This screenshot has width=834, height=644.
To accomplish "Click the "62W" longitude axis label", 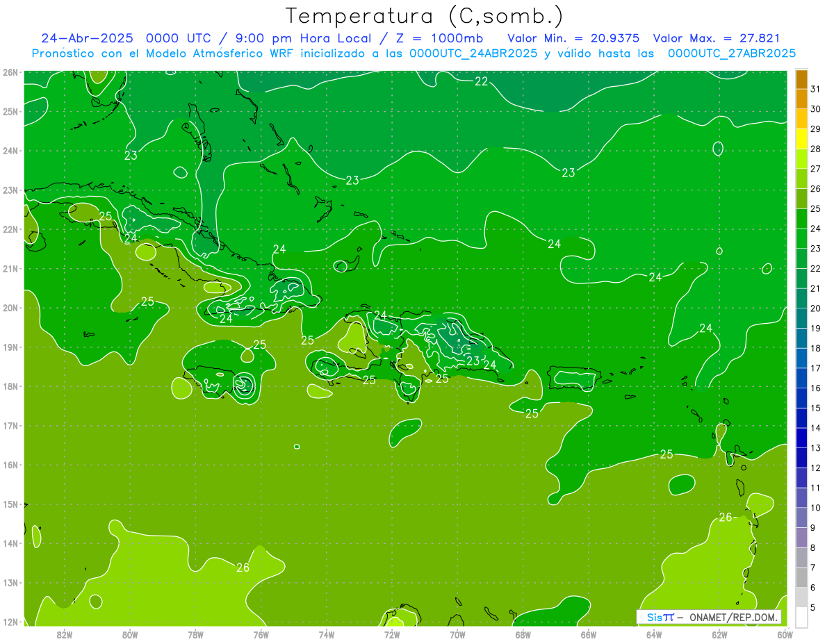I will point(719,634).
